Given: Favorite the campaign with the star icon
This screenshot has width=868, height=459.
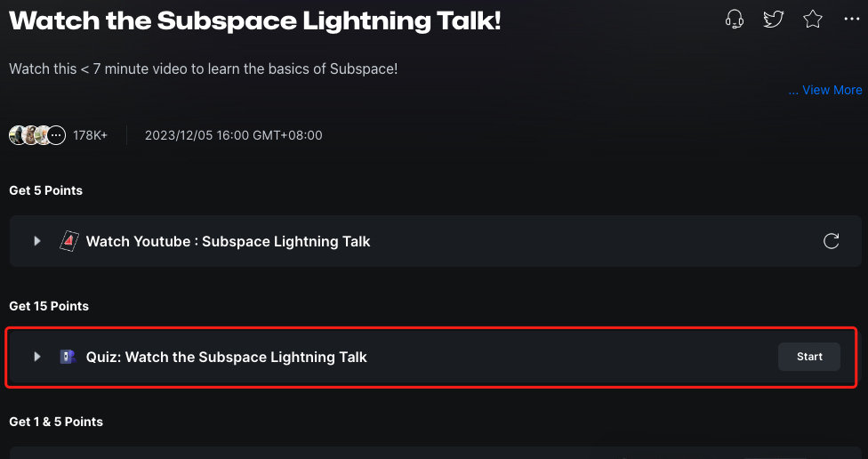Looking at the screenshot, I should [813, 20].
